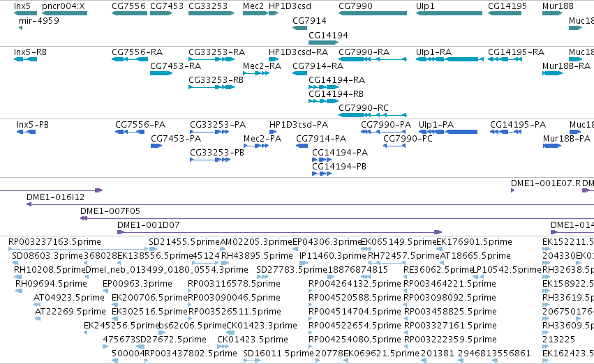
Task: Select EST RH09694.5prime
Action: [x=51, y=284]
